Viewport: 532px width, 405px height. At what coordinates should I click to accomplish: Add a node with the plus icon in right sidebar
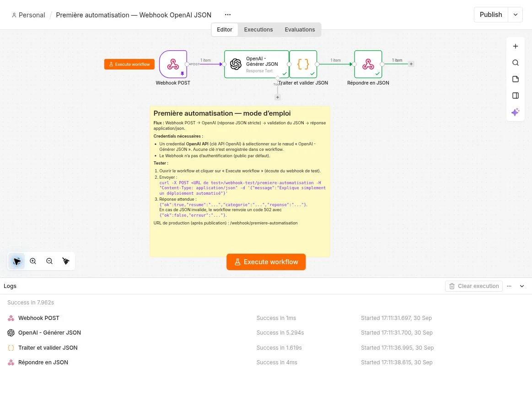516,46
